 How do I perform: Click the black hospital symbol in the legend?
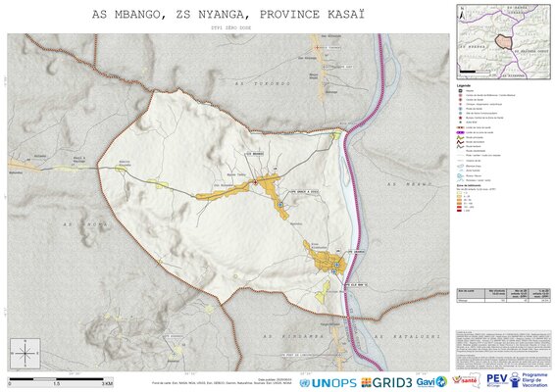coord(461,90)
